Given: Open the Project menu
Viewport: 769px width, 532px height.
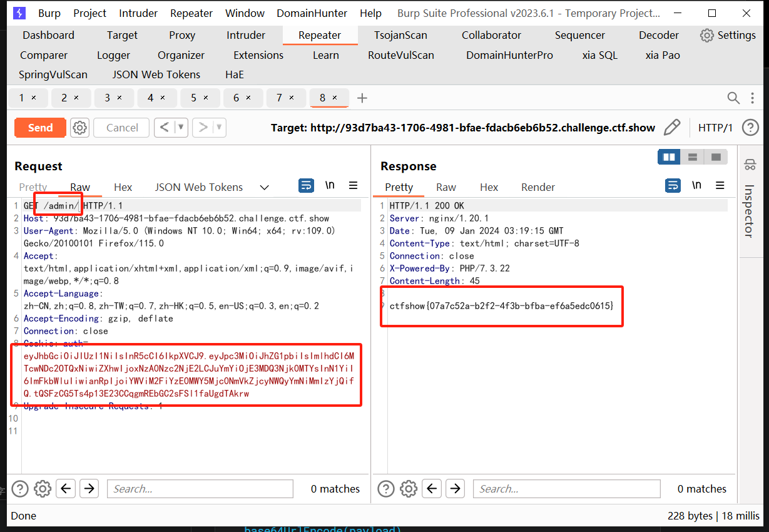Looking at the screenshot, I should 90,13.
